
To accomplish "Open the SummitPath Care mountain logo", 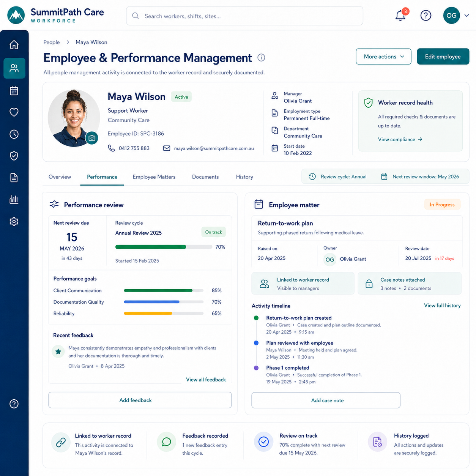I will [x=16, y=15].
